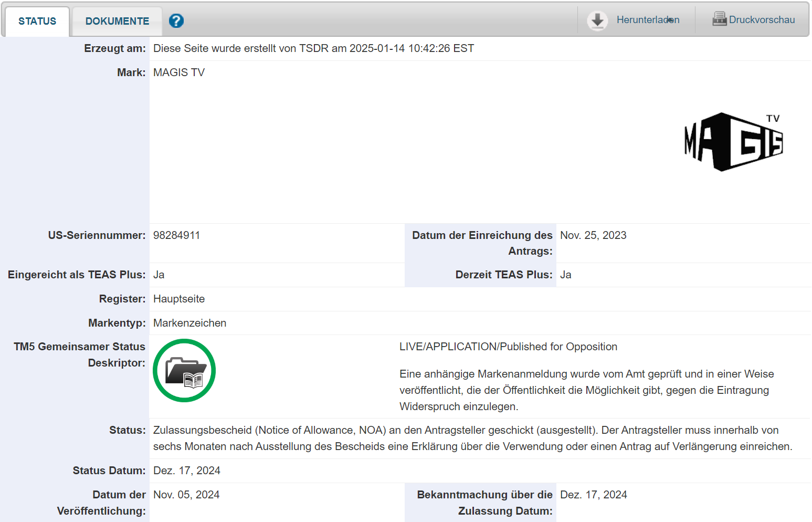Click the Erzeugt am timestamp text

[313, 48]
